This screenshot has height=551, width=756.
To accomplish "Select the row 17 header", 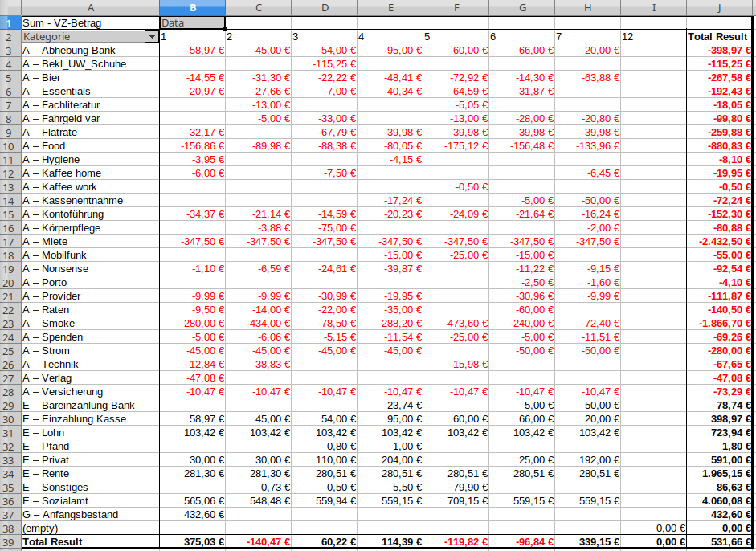I will [10, 242].
